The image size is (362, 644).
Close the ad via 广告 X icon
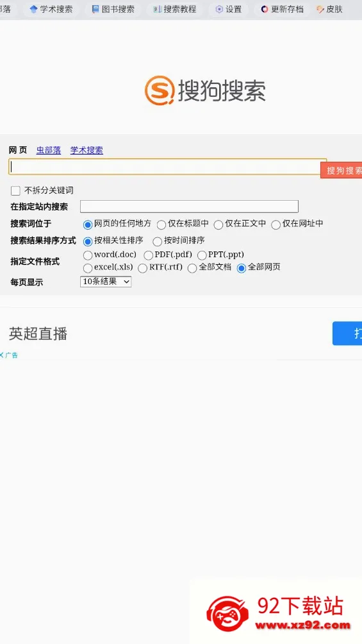[2, 355]
